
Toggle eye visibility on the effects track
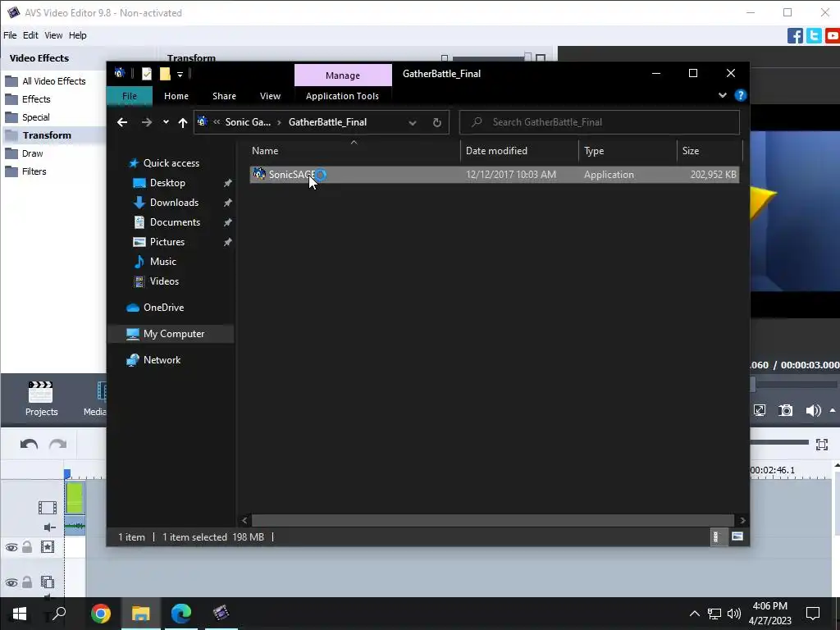pyautogui.click(x=11, y=547)
